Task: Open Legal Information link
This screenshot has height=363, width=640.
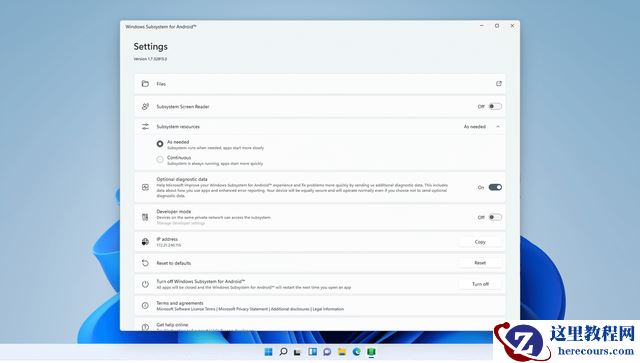Action: pyautogui.click(x=328, y=309)
